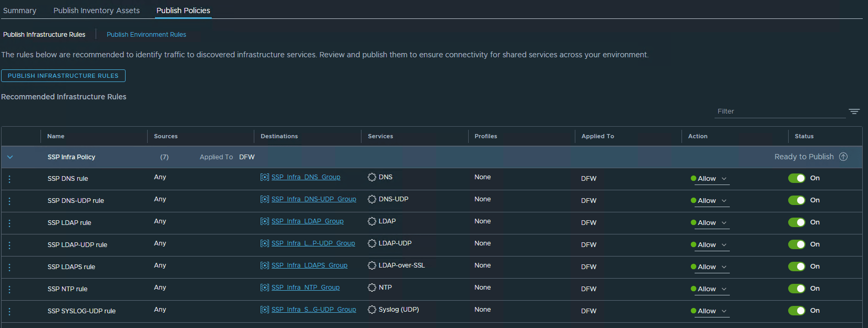Click the Ready to Publish upload arrow icon
Screen dimensions: 868x328
843,157
